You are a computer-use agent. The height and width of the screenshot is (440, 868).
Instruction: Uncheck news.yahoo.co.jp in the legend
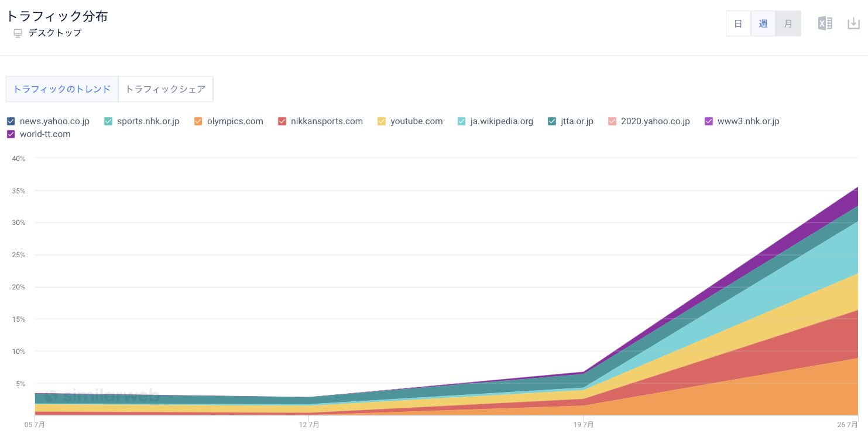11,121
